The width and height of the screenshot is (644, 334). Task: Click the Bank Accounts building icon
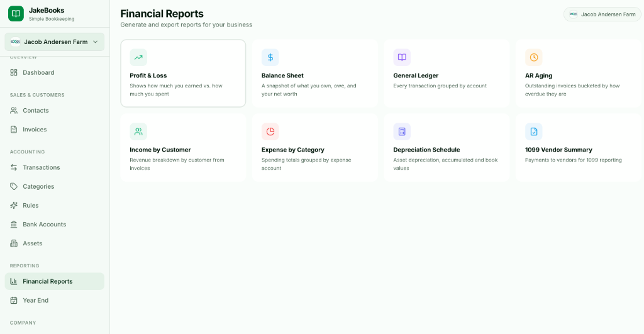point(14,225)
